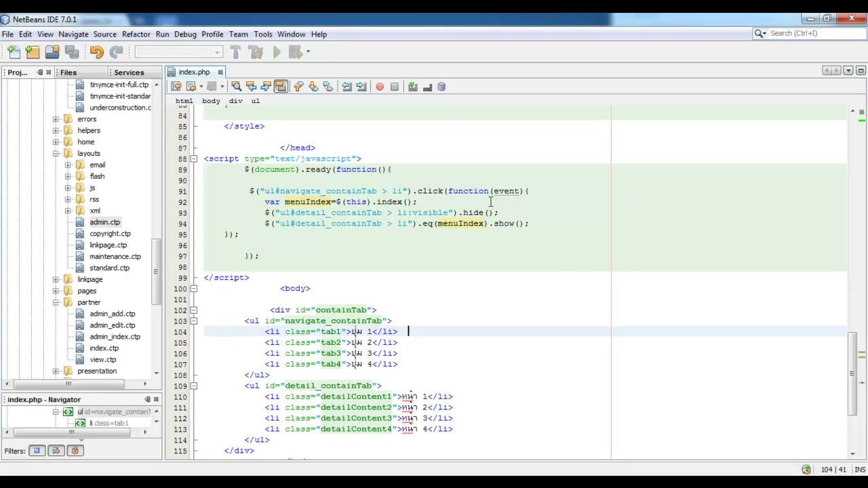Click the Find Next Occurrence icon
This screenshot has height=488, width=868.
point(266,87)
